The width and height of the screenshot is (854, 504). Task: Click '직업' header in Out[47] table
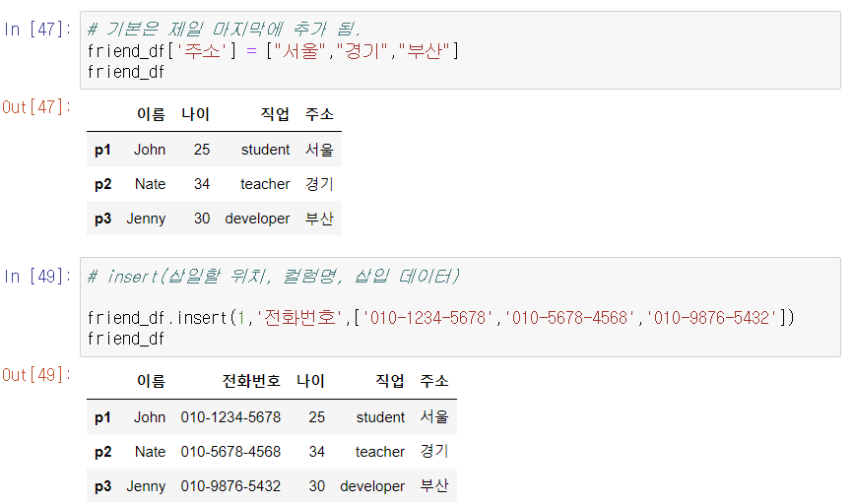(x=275, y=114)
